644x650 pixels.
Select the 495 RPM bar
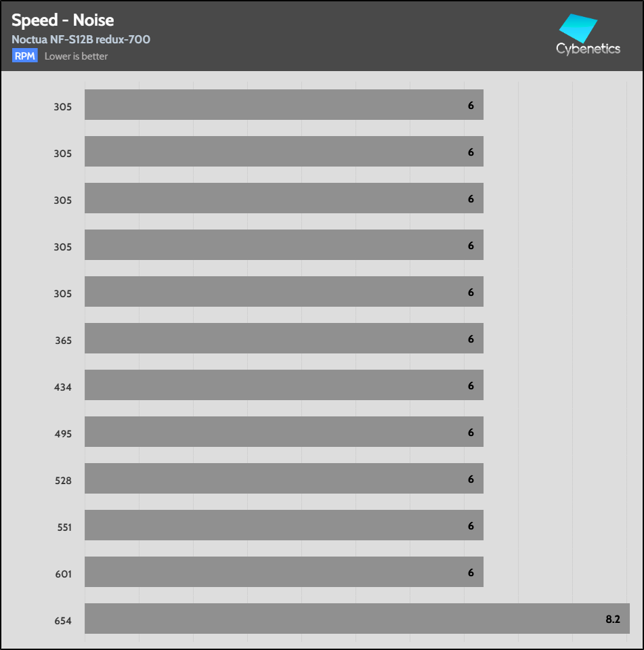(284, 431)
